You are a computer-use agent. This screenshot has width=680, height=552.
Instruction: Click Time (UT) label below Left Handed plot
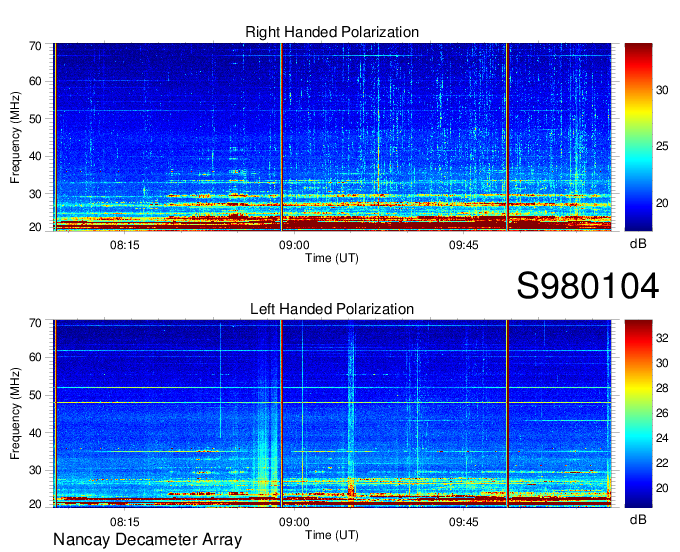pyautogui.click(x=332, y=535)
